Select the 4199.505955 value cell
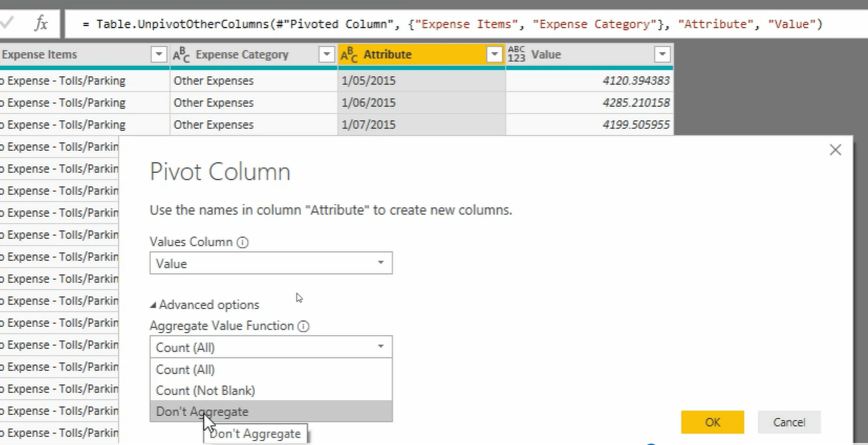 point(589,124)
